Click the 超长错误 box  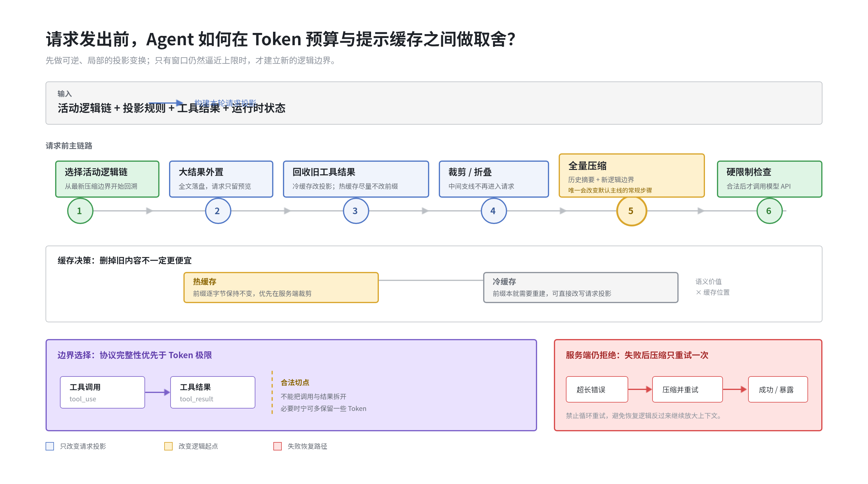coord(597,389)
